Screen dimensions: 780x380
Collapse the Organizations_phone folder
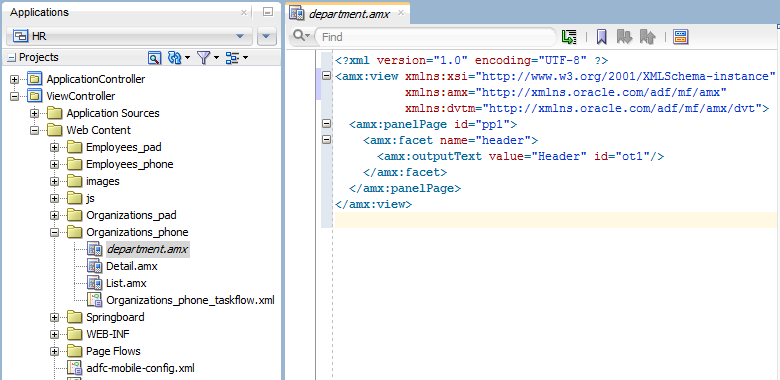click(x=54, y=232)
